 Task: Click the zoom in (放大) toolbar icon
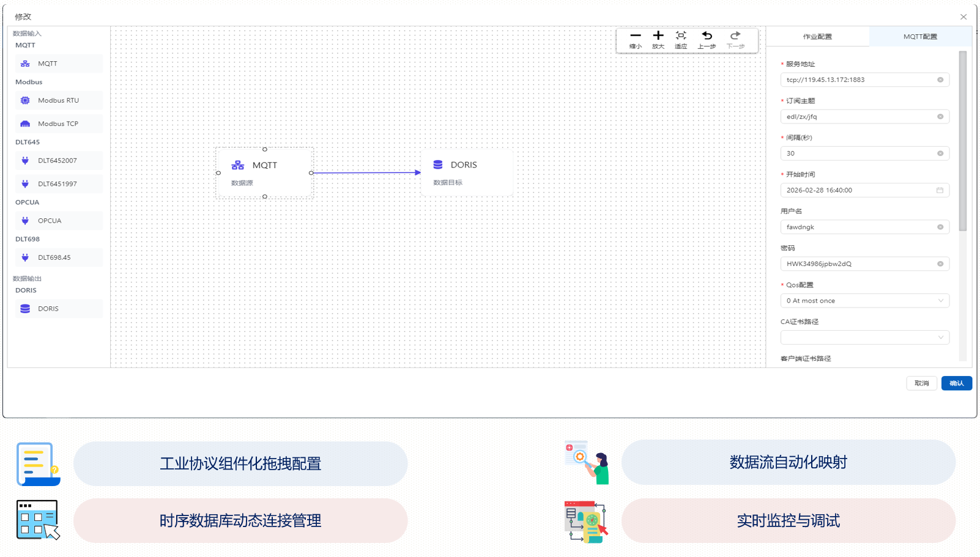pyautogui.click(x=658, y=35)
